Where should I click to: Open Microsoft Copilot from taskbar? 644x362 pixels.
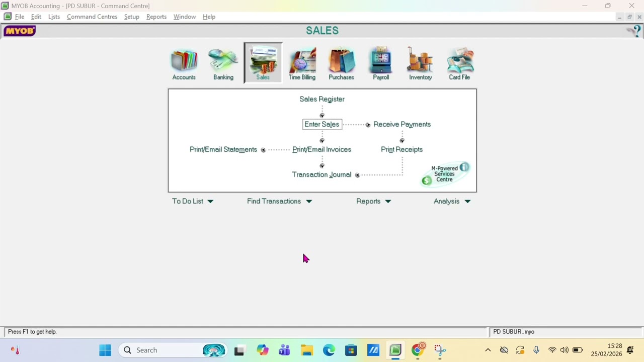pos(263,350)
